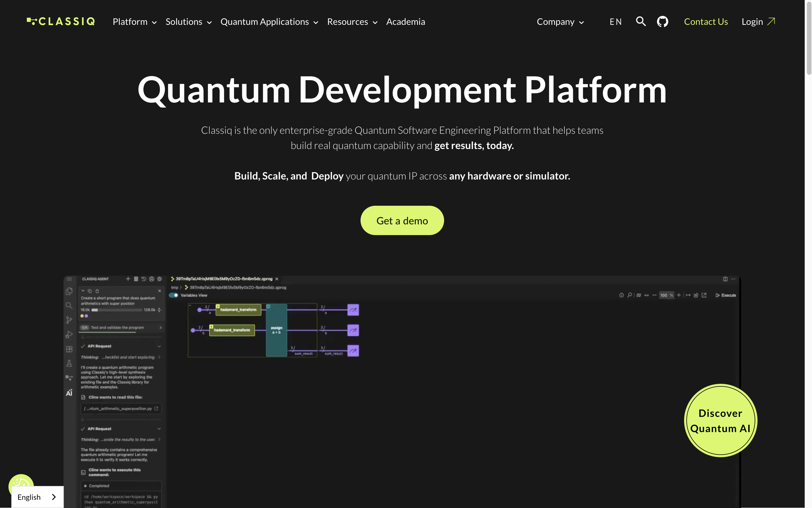Click the share export icon in circuit toolbar
This screenshot has height=508, width=812.
point(696,295)
